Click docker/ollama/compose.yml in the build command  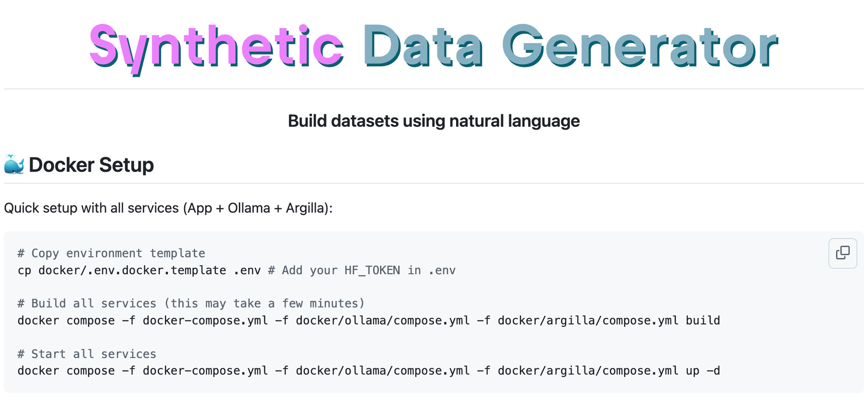(383, 321)
